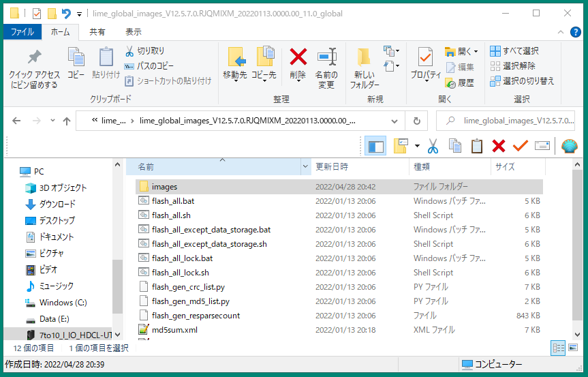Switch to the Share (共有) tab

[97, 32]
